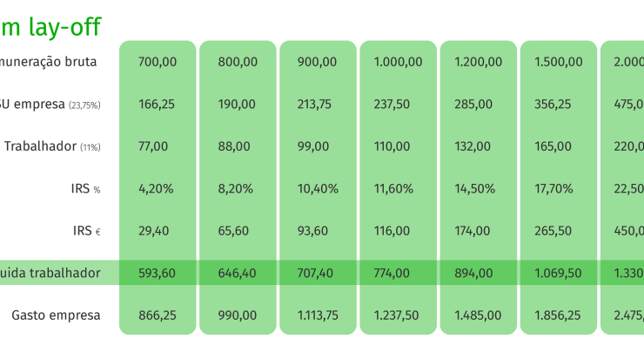Select the 166,25 TSU empresa value
This screenshot has height=339, width=644.
click(x=157, y=104)
